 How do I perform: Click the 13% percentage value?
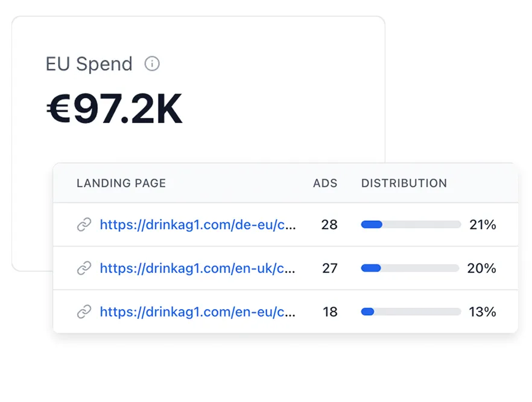coord(483,312)
